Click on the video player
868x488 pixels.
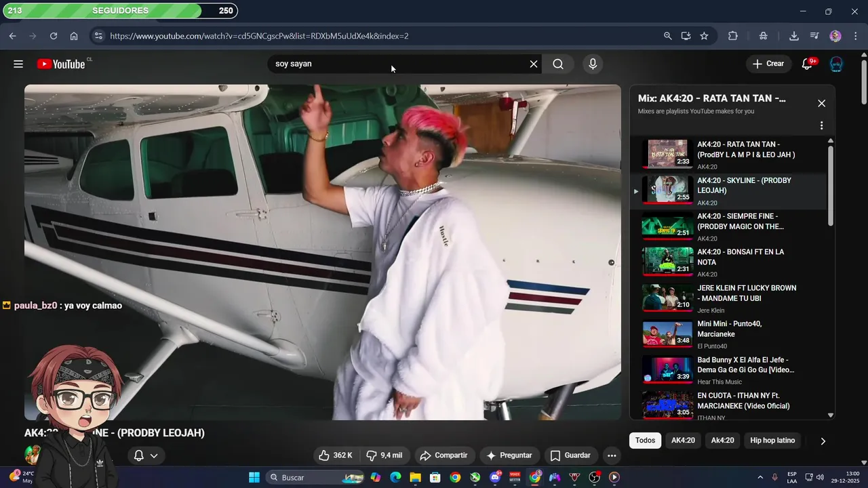[x=323, y=252]
